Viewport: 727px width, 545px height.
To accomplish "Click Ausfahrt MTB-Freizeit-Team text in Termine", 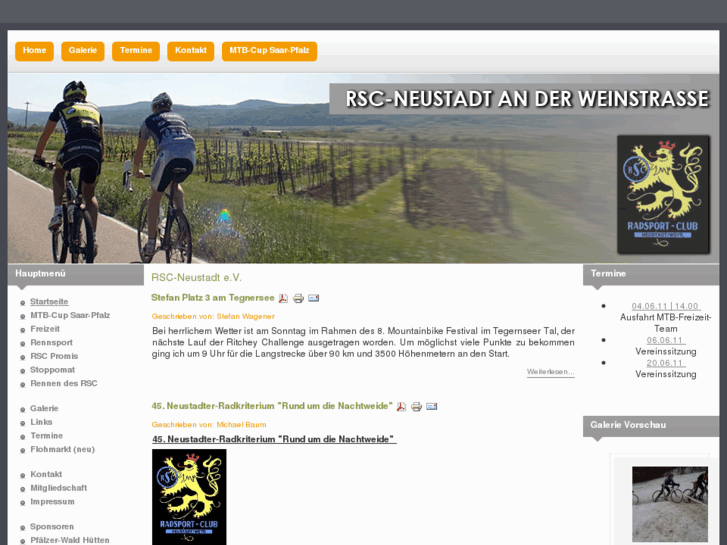I will click(665, 323).
